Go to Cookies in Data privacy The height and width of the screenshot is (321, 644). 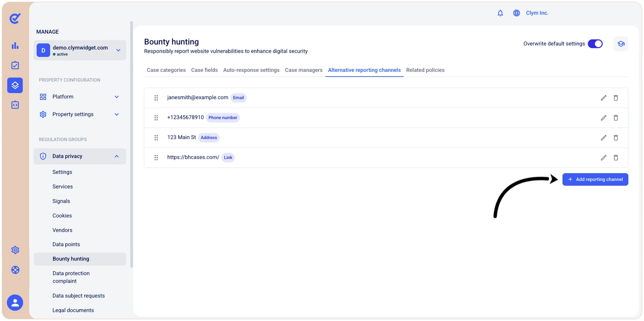pyautogui.click(x=62, y=215)
